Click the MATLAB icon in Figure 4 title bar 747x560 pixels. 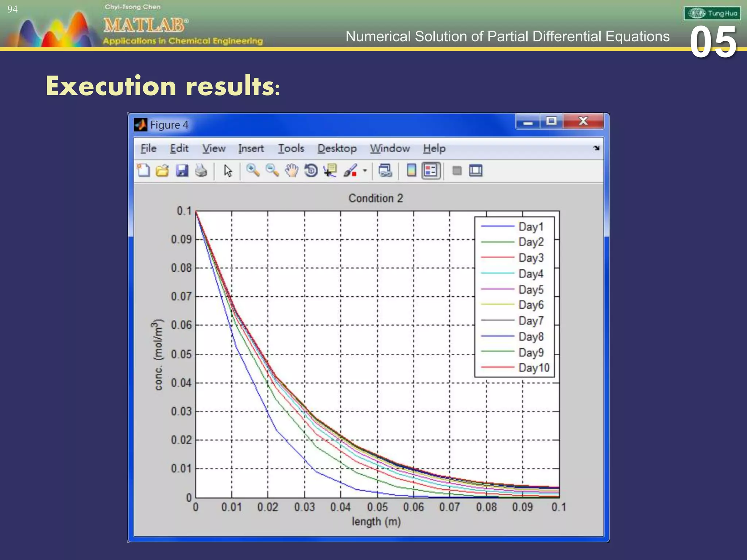[140, 125]
